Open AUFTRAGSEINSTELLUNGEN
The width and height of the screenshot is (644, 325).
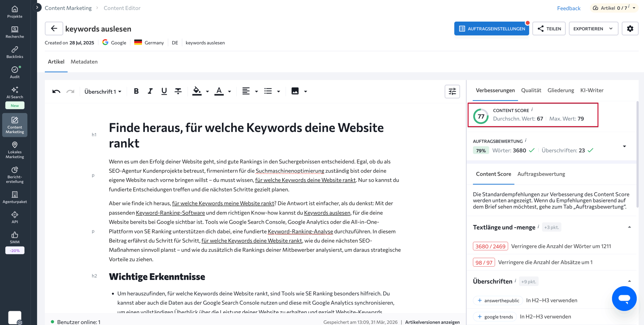point(492,28)
